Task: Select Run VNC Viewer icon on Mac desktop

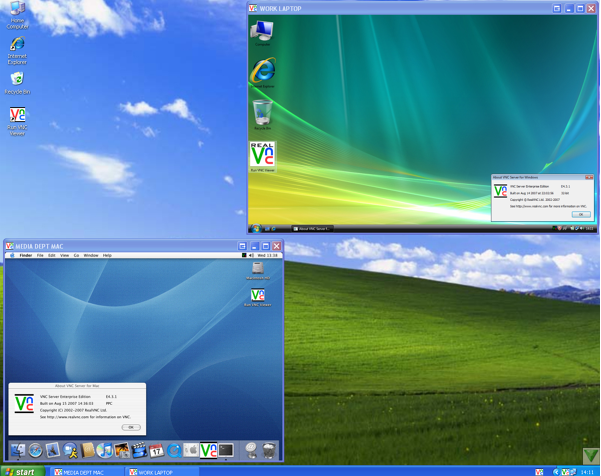Action: click(x=258, y=297)
